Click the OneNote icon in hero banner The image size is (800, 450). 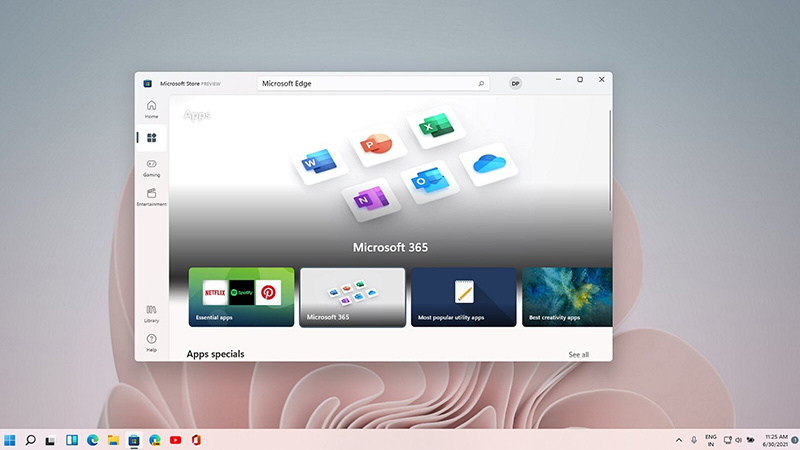371,199
